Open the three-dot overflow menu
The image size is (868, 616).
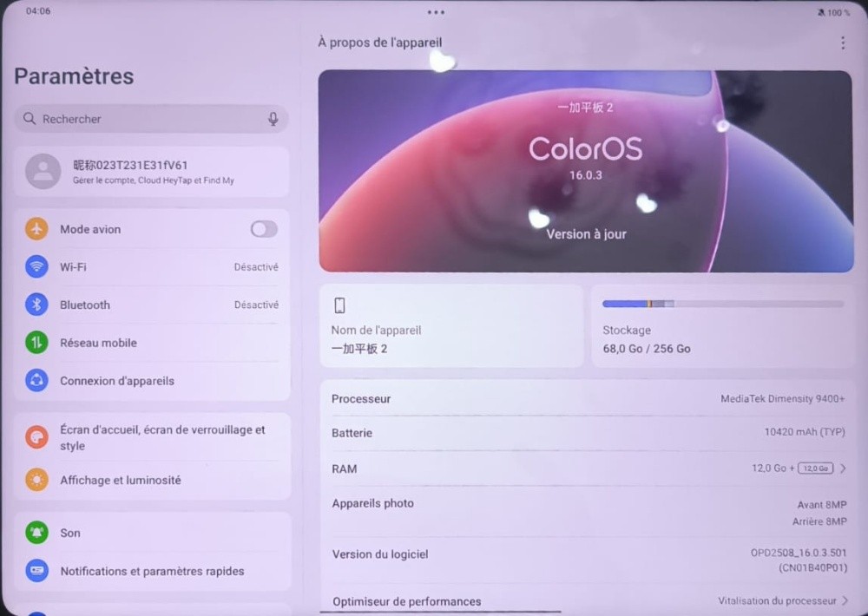point(843,43)
